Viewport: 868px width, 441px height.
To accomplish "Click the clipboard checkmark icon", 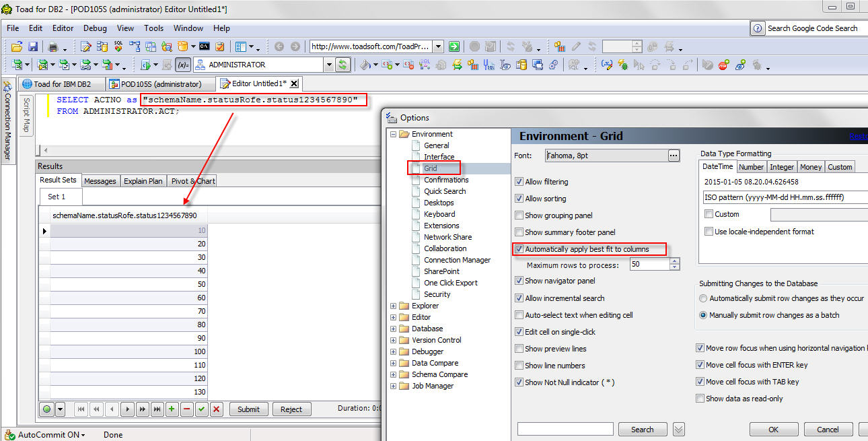I will [x=219, y=46].
